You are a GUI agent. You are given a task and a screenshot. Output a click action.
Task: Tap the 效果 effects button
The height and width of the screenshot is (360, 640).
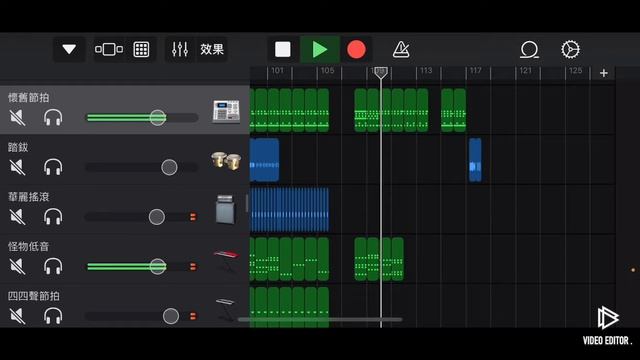(212, 49)
